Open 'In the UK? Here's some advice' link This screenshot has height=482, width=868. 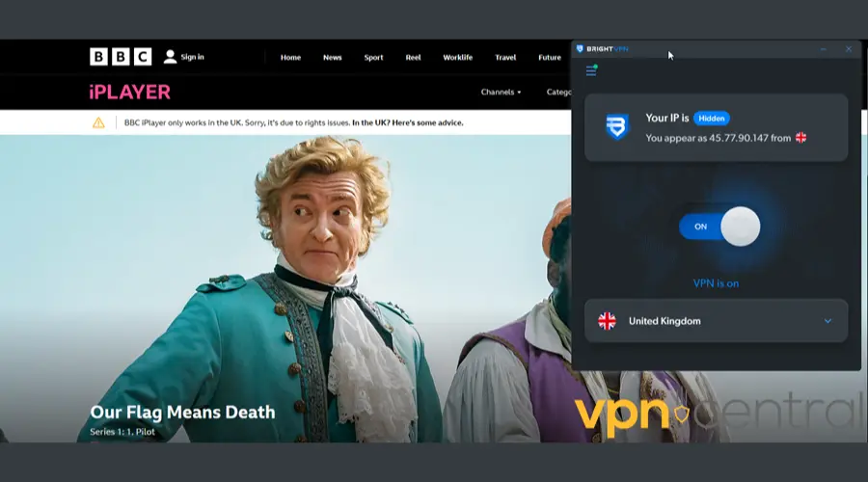pyautogui.click(x=407, y=122)
